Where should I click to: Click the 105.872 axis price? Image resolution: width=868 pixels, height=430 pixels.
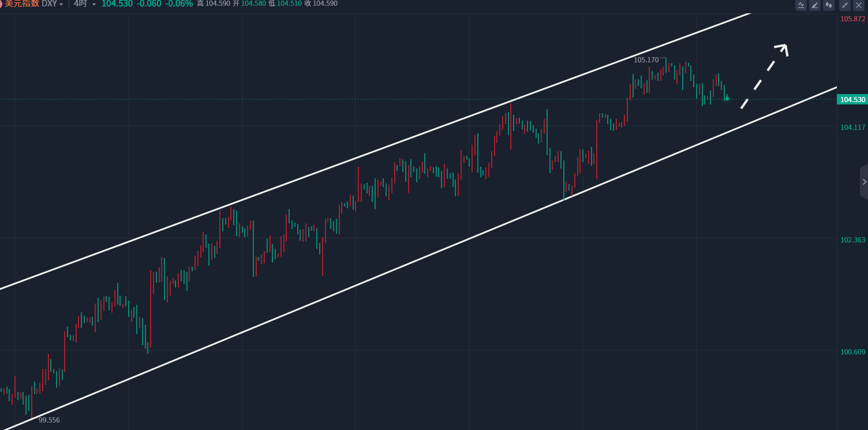[852, 19]
